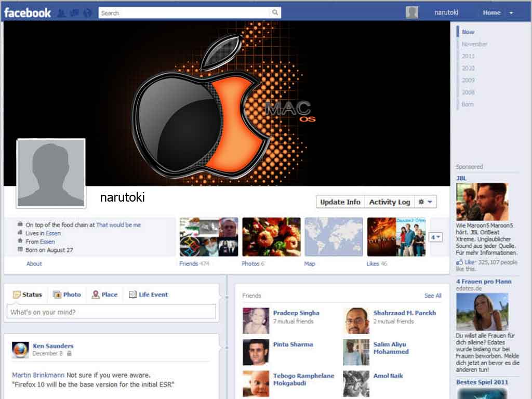532x399 pixels.
Task: Open Ken Saunders profile link
Action: pyautogui.click(x=54, y=345)
